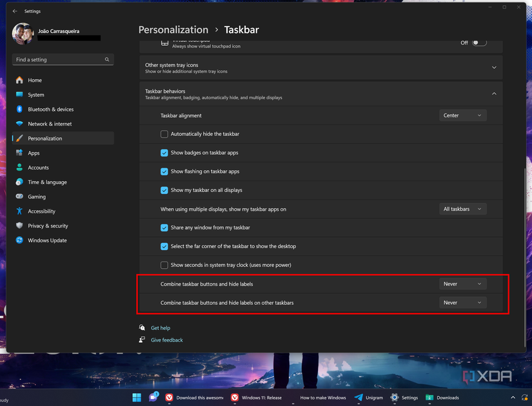Click the Personalization breadcrumb
This screenshot has width=532, height=406.
click(x=173, y=30)
